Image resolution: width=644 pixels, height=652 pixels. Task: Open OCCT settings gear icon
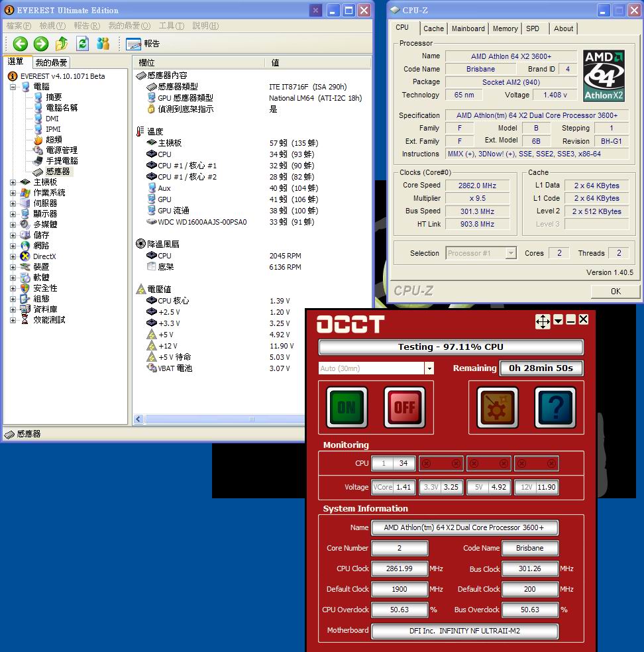coord(498,407)
